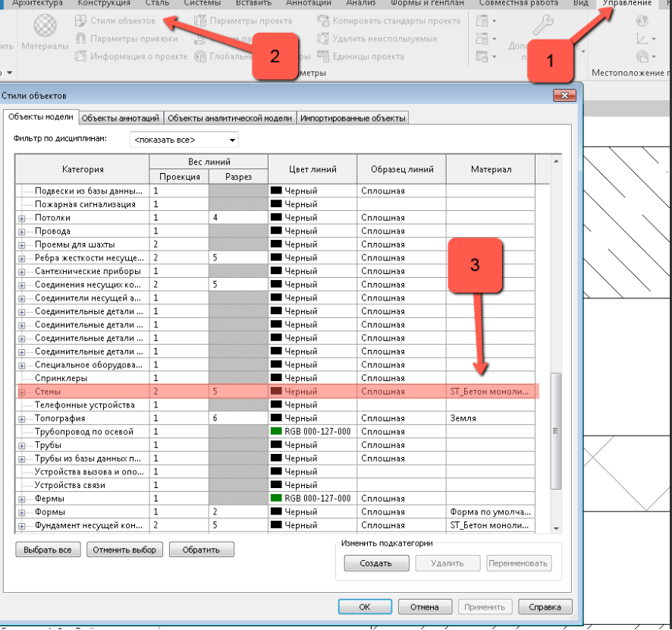This screenshot has width=672, height=630.
Task: Click the Форма по умолча... material cell
Action: (490, 512)
